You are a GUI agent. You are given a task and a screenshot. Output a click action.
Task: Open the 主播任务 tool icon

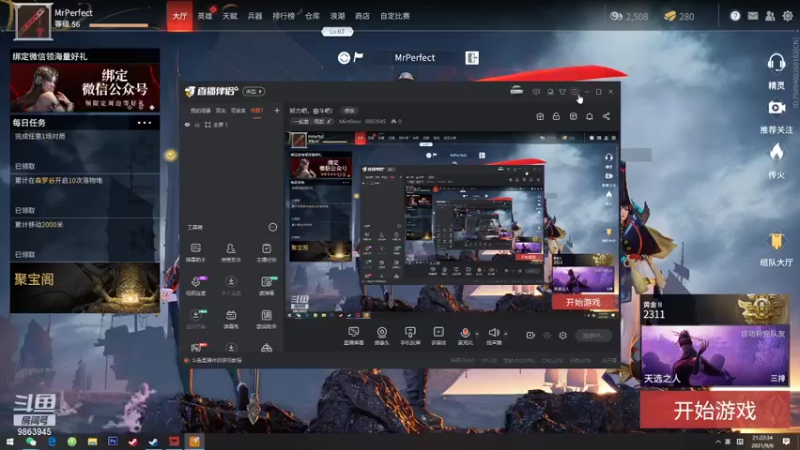(266, 253)
